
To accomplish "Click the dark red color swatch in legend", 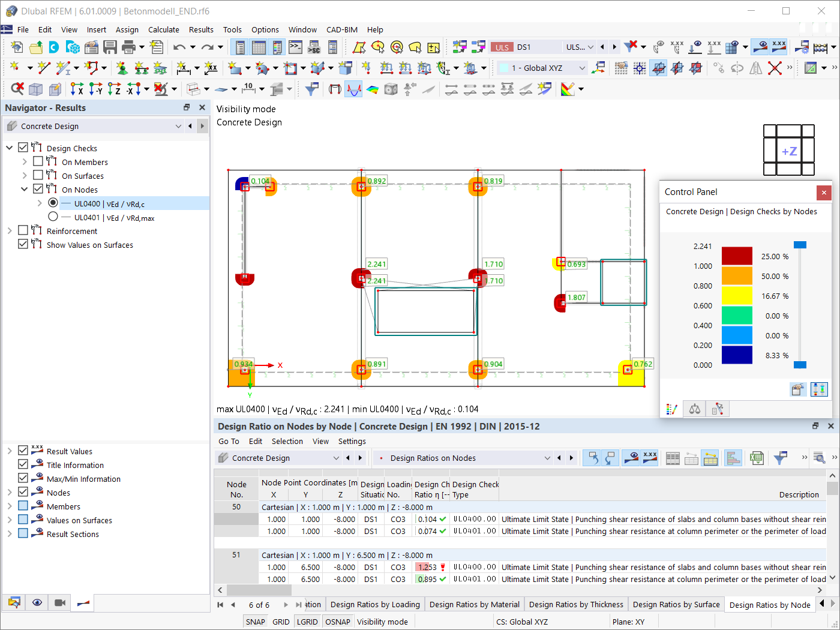I will pos(737,256).
